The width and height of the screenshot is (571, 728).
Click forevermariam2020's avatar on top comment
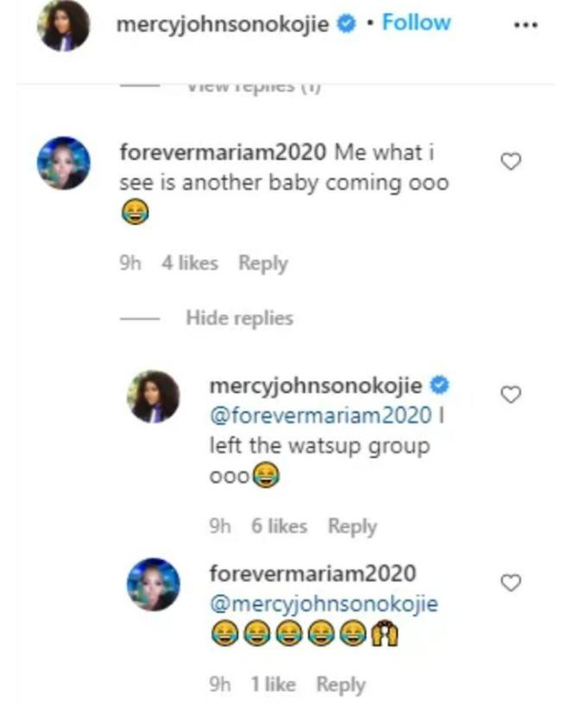click(64, 162)
